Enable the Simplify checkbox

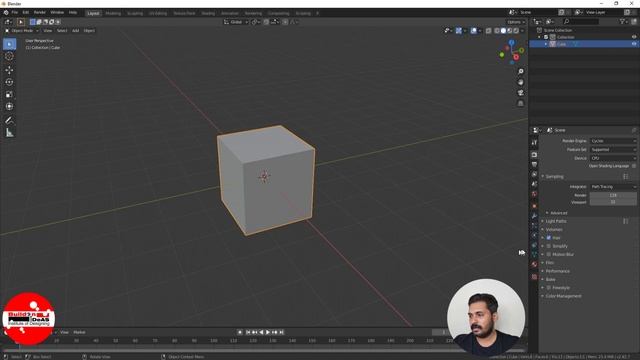[x=549, y=246]
